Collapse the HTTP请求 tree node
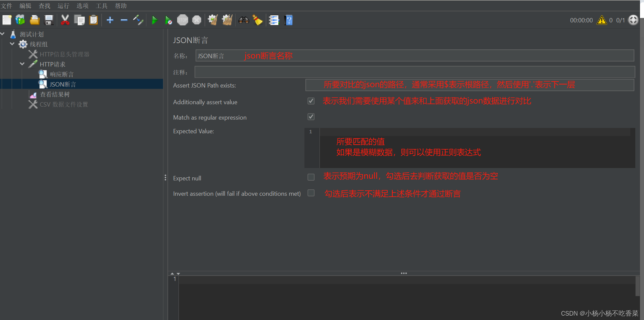This screenshot has height=320, width=644. (22, 64)
